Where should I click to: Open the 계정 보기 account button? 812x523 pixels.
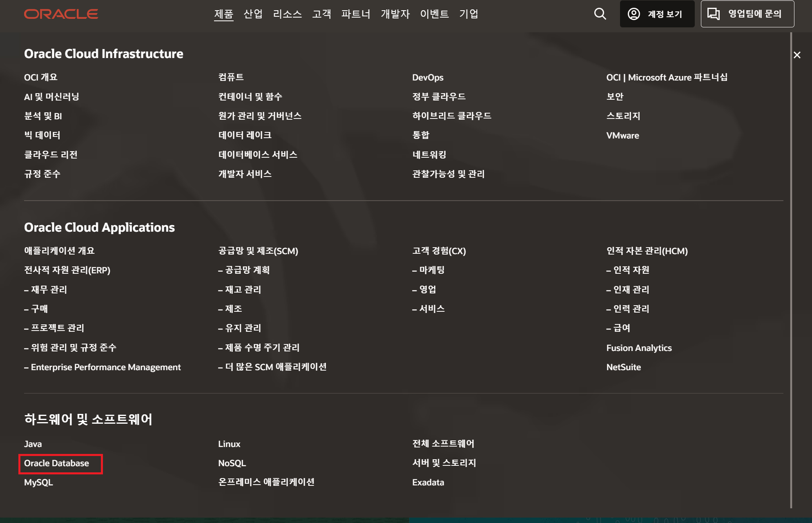pyautogui.click(x=657, y=14)
